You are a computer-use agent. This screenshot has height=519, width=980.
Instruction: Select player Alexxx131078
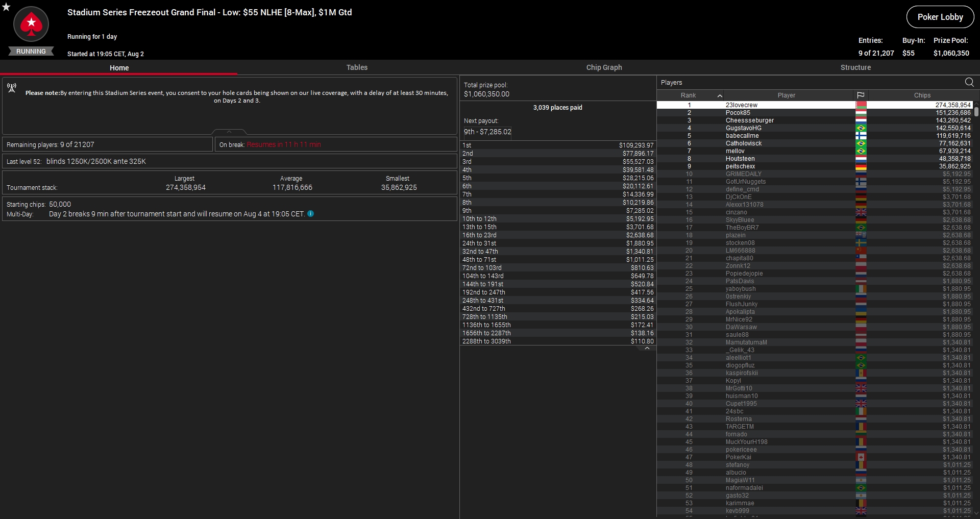(815, 205)
